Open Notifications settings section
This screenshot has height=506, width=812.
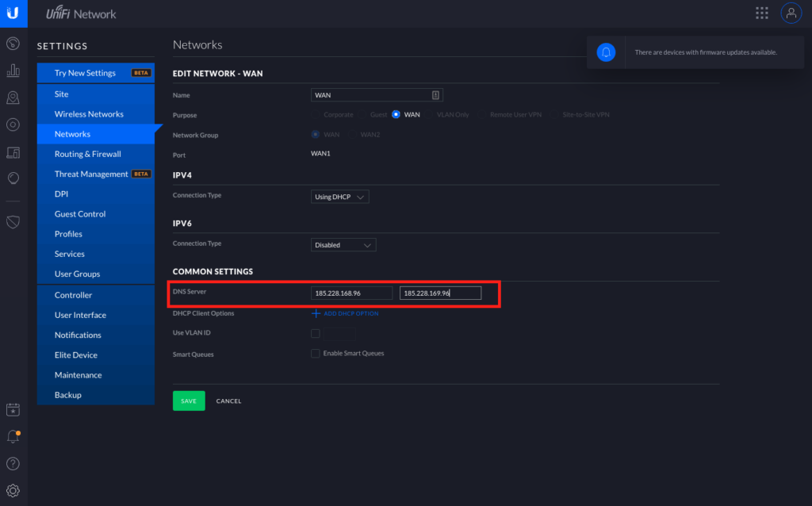[96, 335]
